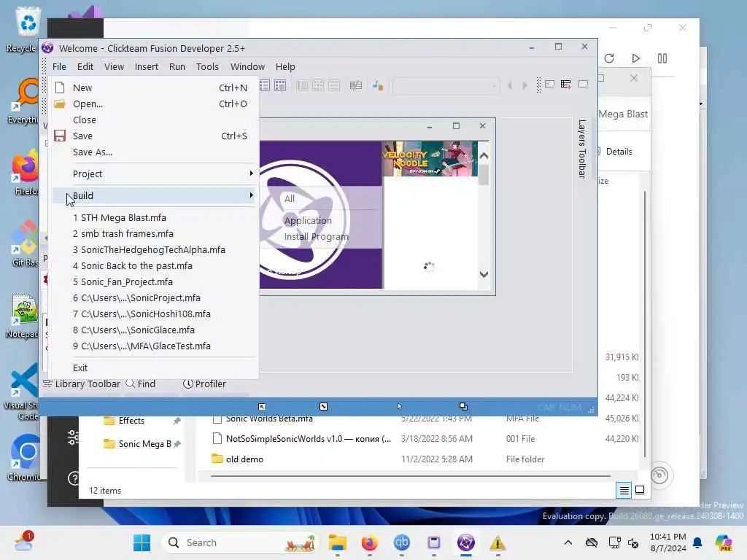Image resolution: width=747 pixels, height=560 pixels.
Task: Click the data elements toolbar icon
Action: coord(356,85)
